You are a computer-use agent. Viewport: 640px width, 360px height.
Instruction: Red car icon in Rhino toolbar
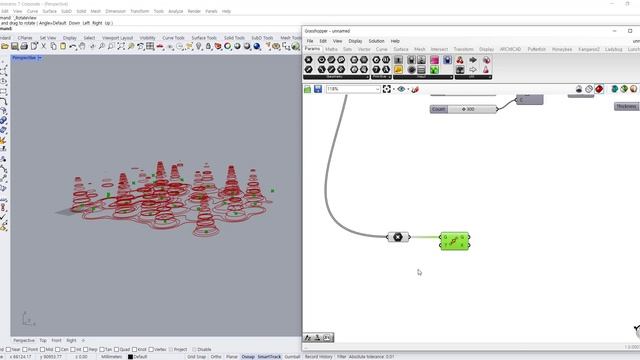160,47
